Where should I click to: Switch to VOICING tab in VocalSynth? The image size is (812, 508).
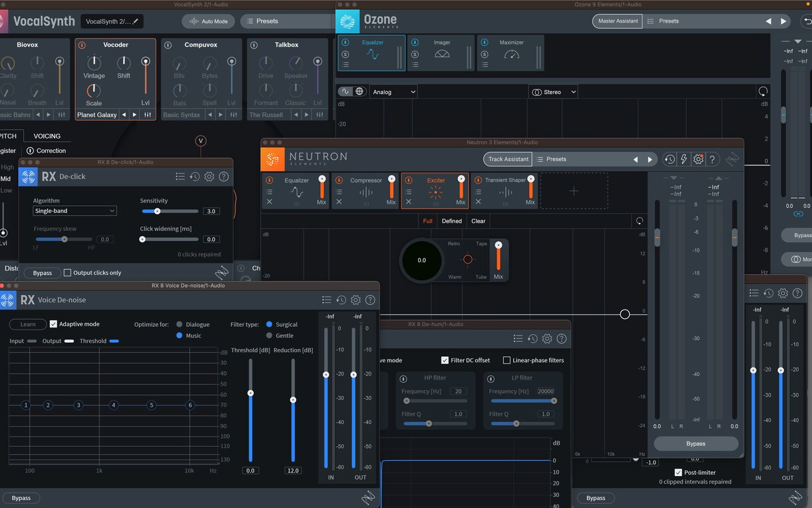47,136
